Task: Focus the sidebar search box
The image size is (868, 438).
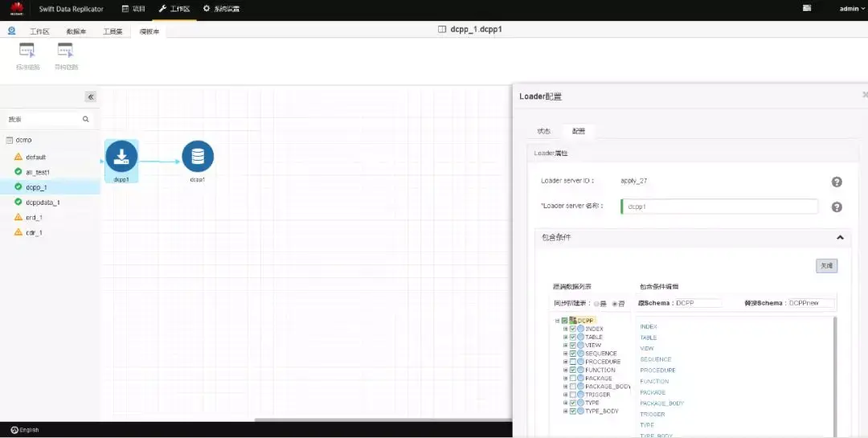Action: pyautogui.click(x=47, y=119)
